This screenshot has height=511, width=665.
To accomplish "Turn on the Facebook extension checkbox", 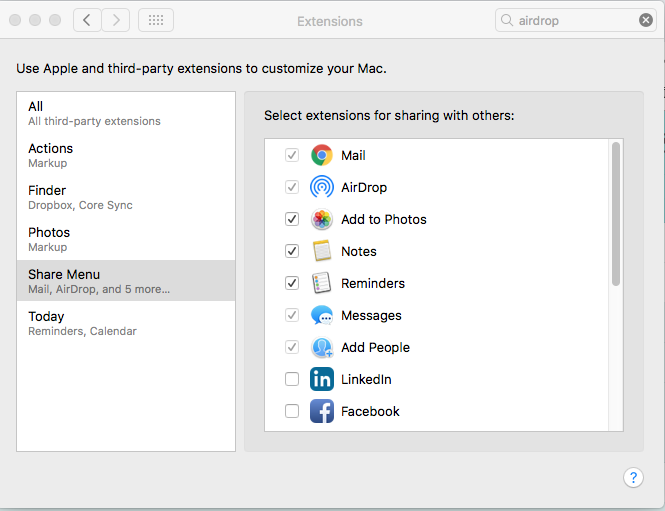I will [x=292, y=411].
